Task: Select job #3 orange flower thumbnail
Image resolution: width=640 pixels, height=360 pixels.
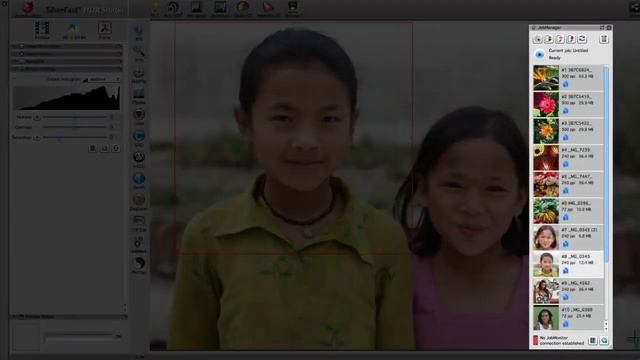Action: click(x=546, y=131)
